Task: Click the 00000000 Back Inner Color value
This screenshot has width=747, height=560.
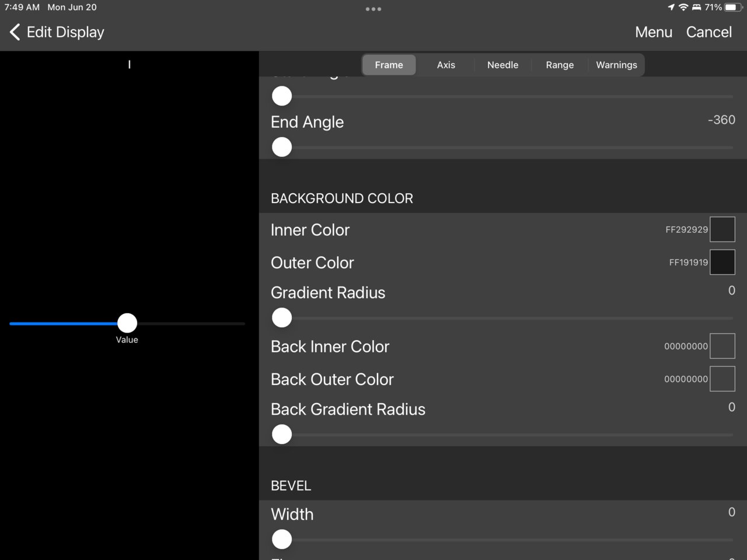Action: 686,346
